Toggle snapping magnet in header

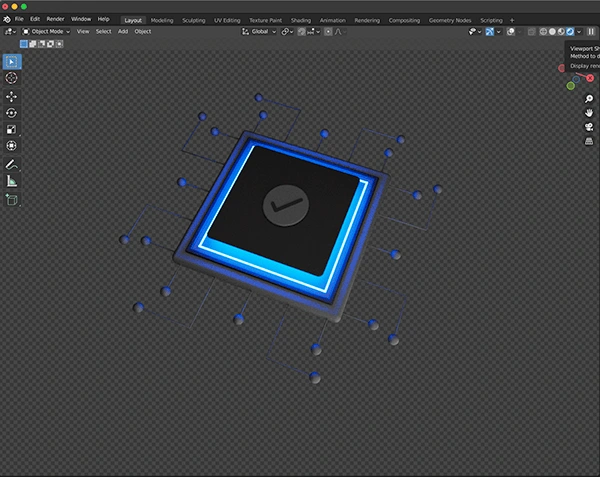click(x=302, y=32)
